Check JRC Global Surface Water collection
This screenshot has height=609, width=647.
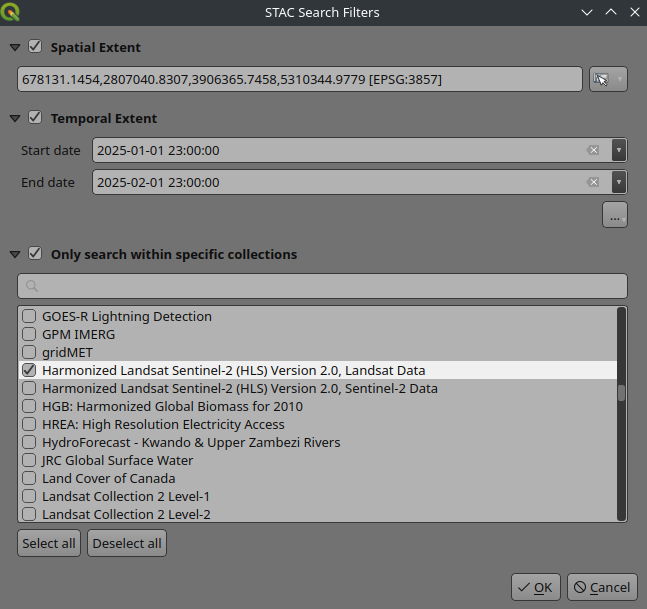[x=29, y=460]
